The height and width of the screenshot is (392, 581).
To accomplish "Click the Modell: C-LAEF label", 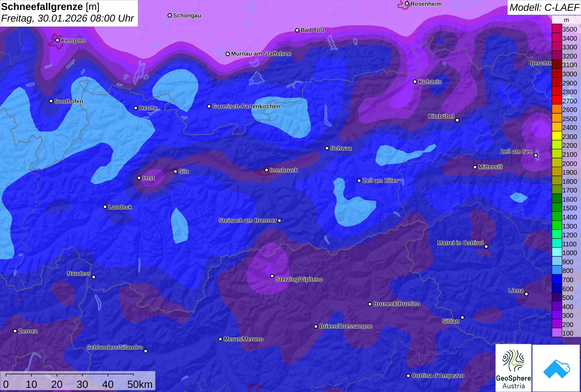I will [x=544, y=7].
